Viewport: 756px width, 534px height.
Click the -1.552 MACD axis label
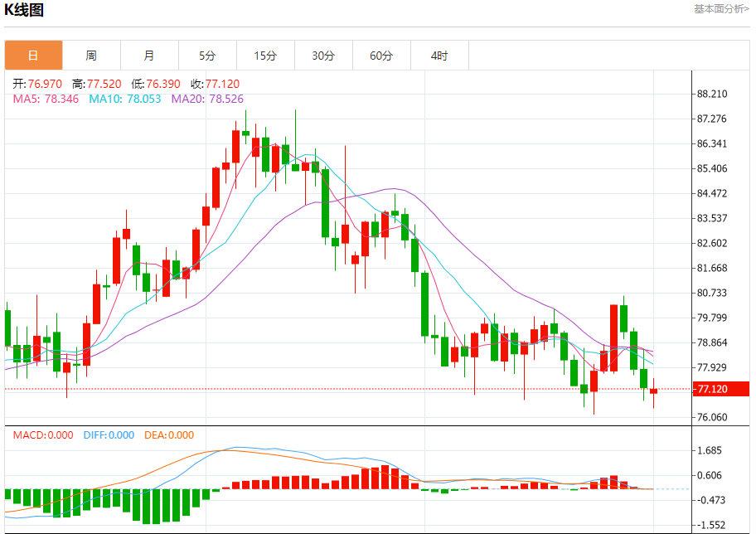(x=710, y=526)
